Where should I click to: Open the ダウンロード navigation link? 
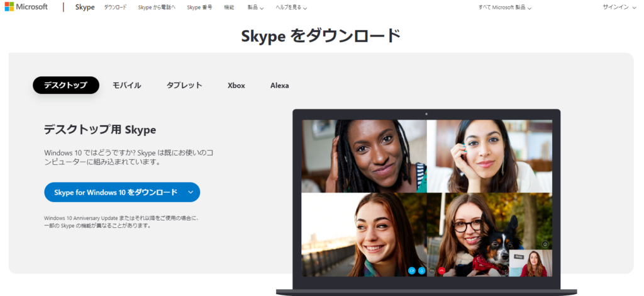[x=116, y=7]
